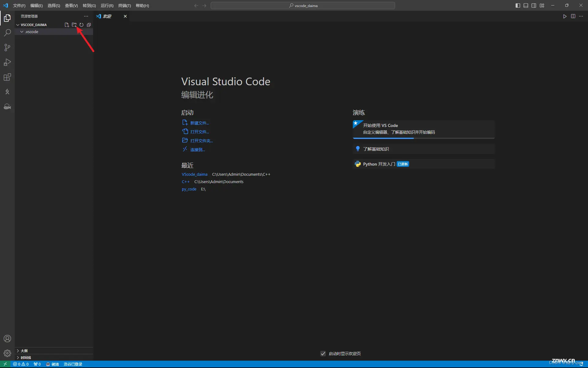Screen dimensions: 588x368
Task: Click the VS Code logo in title bar
Action: pyautogui.click(x=6, y=6)
